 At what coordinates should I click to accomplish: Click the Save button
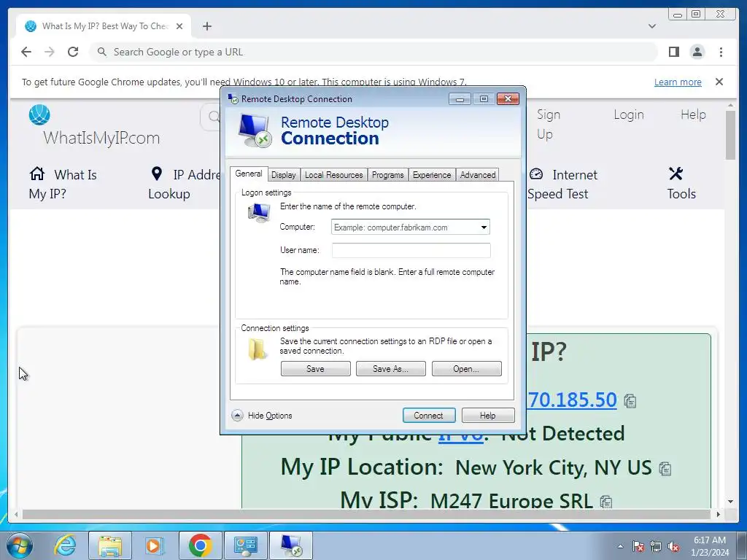point(315,368)
